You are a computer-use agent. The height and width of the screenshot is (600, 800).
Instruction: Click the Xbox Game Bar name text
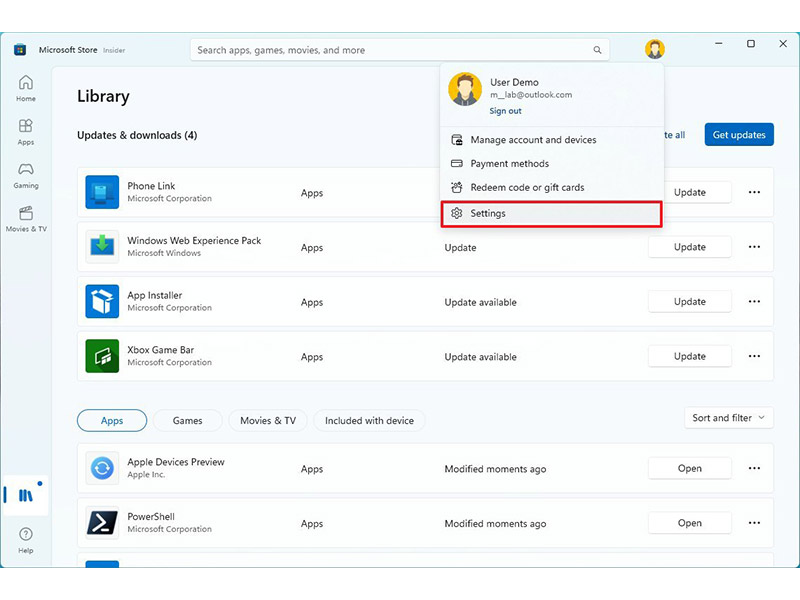pos(161,350)
